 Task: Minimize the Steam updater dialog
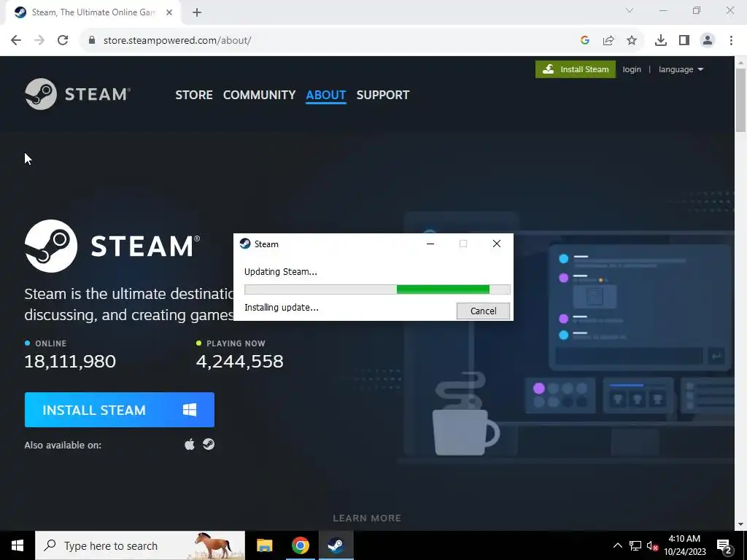coord(430,244)
